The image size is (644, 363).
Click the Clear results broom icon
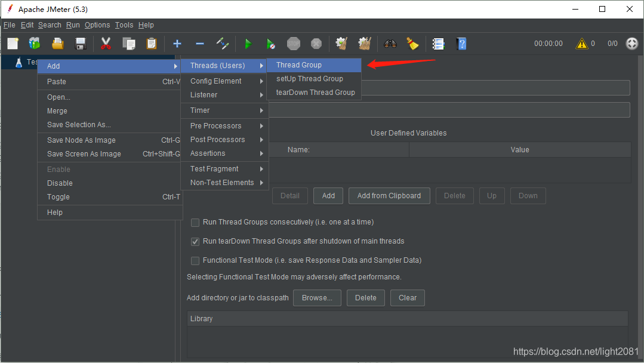coord(341,44)
